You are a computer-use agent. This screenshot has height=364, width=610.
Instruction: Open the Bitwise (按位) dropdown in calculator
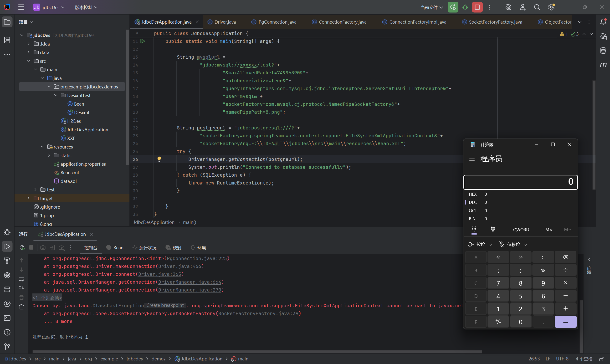[480, 244]
